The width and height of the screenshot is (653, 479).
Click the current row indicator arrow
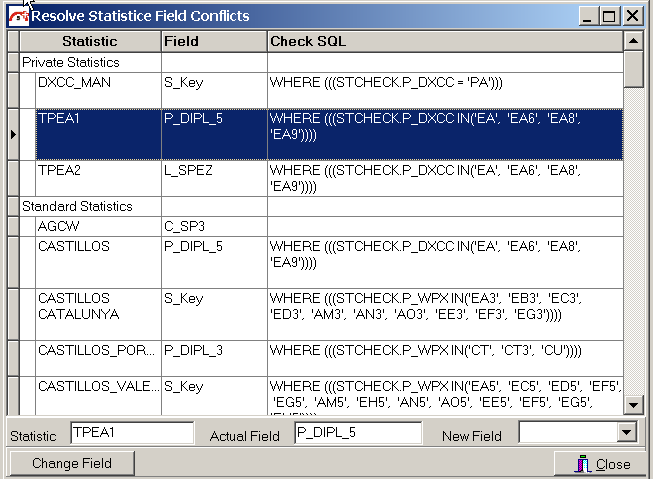pos(13,133)
